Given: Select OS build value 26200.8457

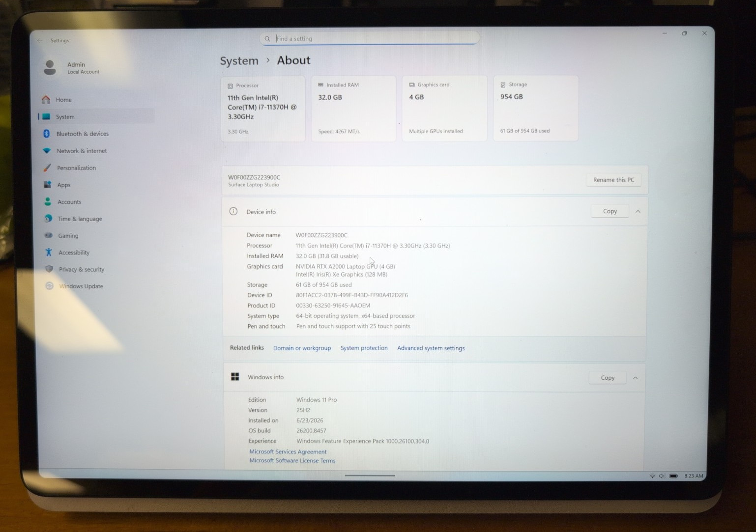Looking at the screenshot, I should [311, 431].
